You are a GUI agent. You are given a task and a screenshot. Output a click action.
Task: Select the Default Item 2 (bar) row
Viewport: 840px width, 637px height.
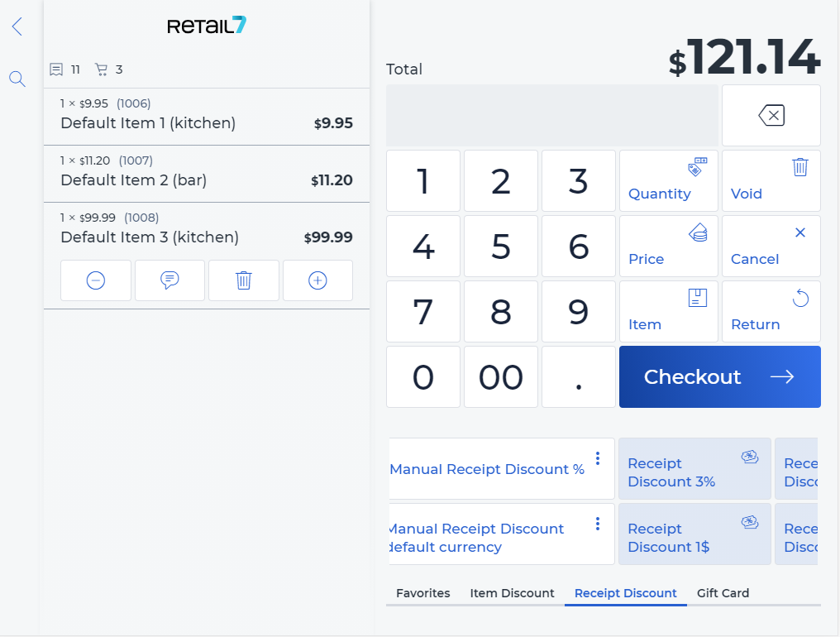[207, 174]
